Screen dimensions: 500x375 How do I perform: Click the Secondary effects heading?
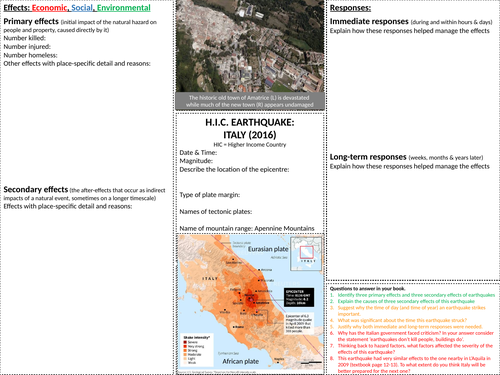(x=36, y=189)
